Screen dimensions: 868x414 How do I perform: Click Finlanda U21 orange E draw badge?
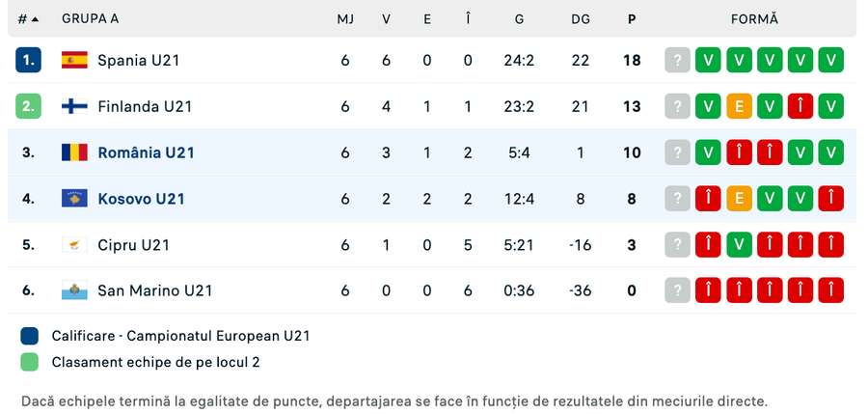(x=739, y=106)
